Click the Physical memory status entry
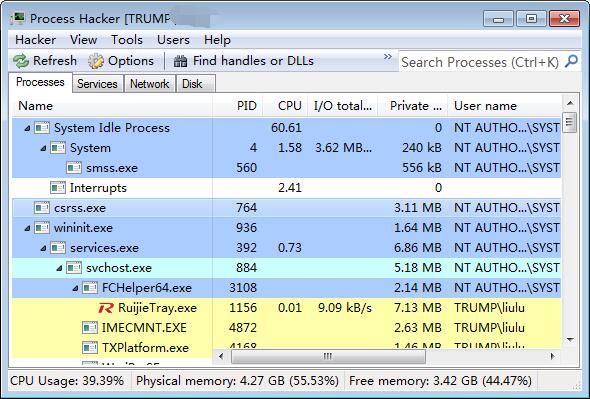 pyautogui.click(x=237, y=381)
